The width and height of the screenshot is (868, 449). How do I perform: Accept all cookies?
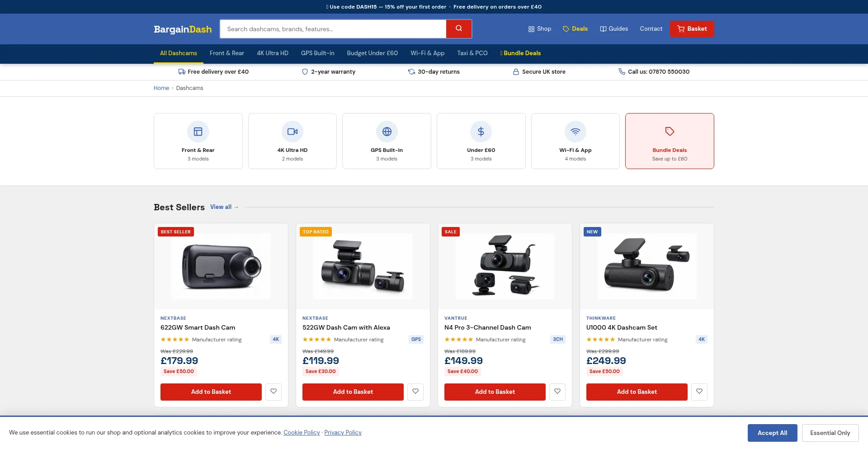pyautogui.click(x=773, y=433)
